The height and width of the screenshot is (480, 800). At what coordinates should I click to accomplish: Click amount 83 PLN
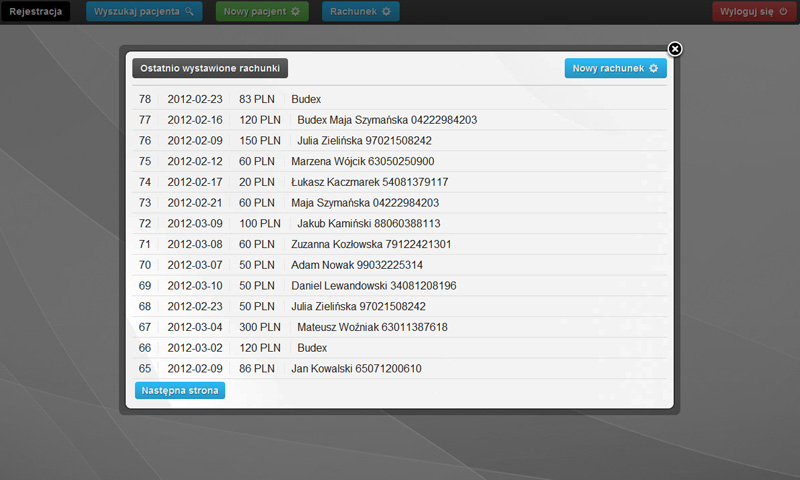click(257, 99)
